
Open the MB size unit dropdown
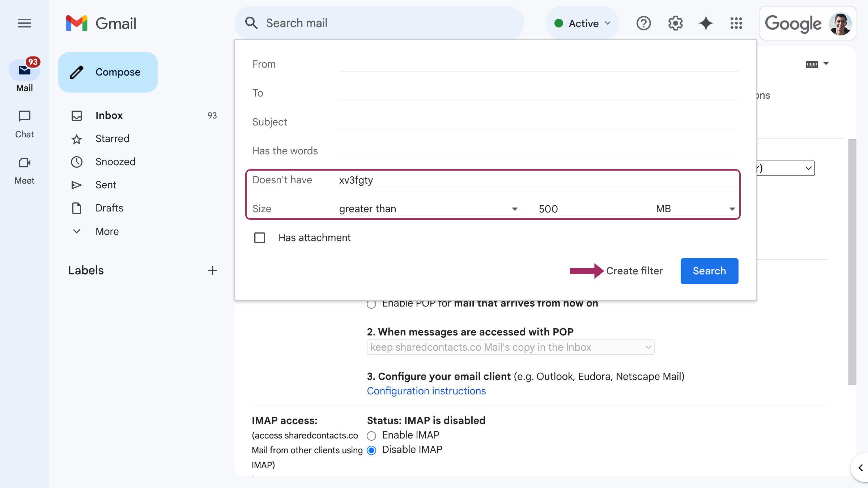coord(695,209)
